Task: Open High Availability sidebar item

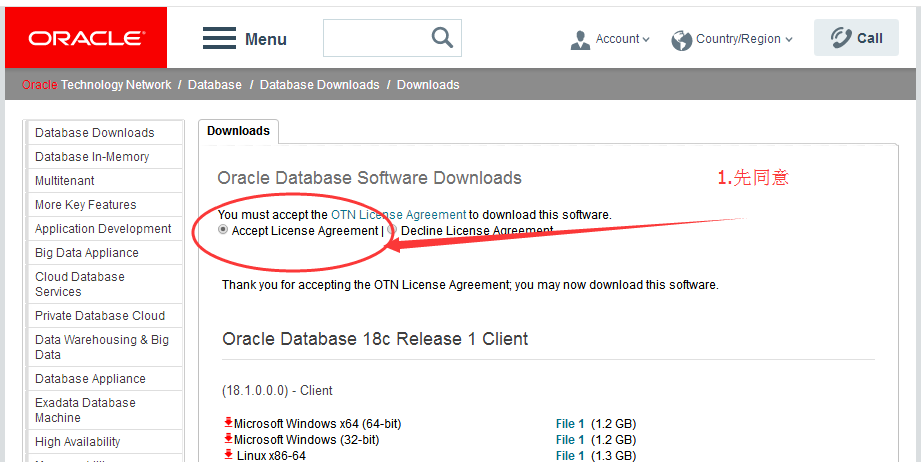Action: click(x=78, y=441)
